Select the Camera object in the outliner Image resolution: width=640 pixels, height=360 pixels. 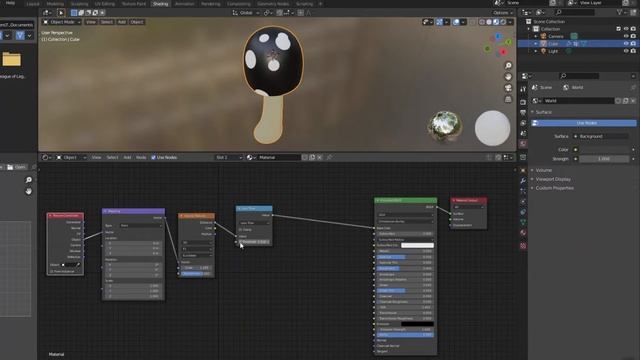click(x=556, y=36)
